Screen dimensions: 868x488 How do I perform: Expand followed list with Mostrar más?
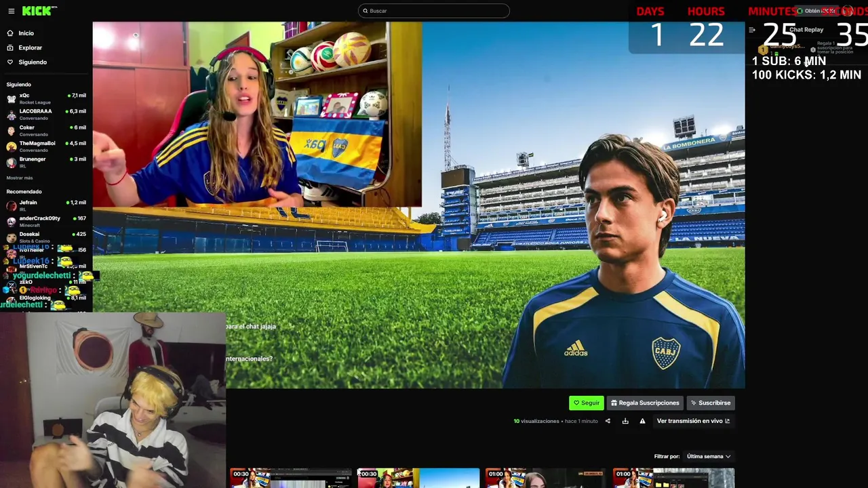(20, 178)
